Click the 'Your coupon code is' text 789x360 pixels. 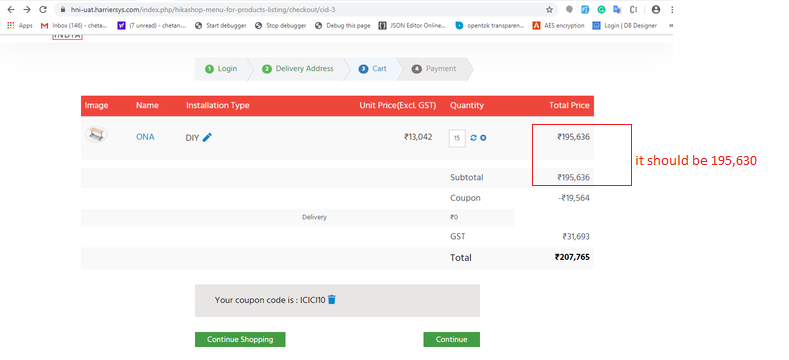coord(256,300)
